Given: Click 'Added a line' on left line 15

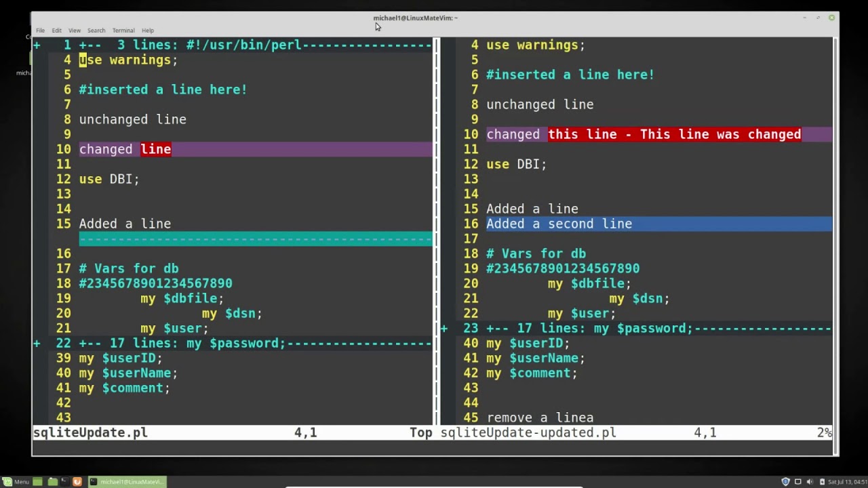Looking at the screenshot, I should (x=125, y=224).
